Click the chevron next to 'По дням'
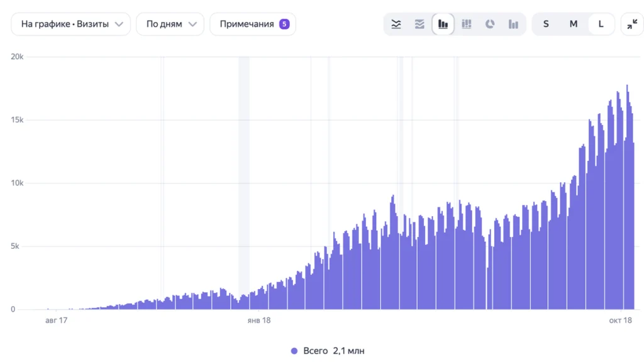 pyautogui.click(x=192, y=25)
